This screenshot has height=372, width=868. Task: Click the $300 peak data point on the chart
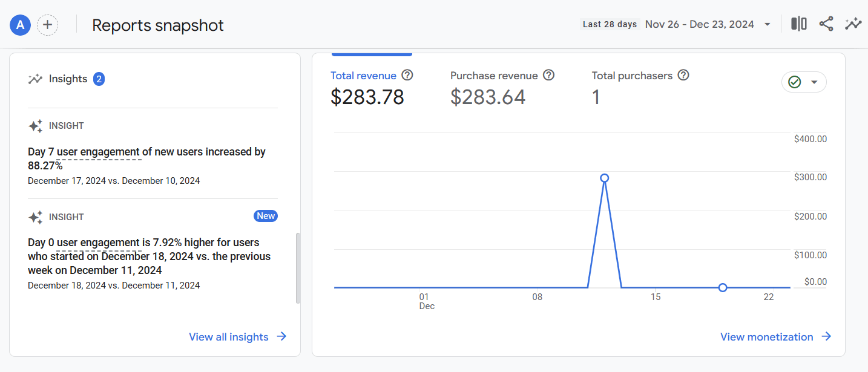coord(604,178)
